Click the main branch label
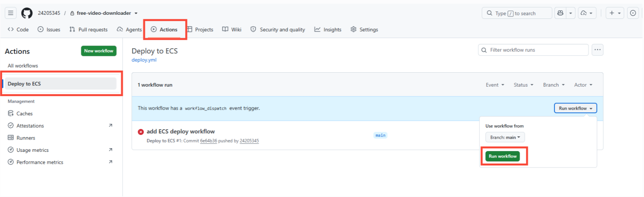 point(380,135)
